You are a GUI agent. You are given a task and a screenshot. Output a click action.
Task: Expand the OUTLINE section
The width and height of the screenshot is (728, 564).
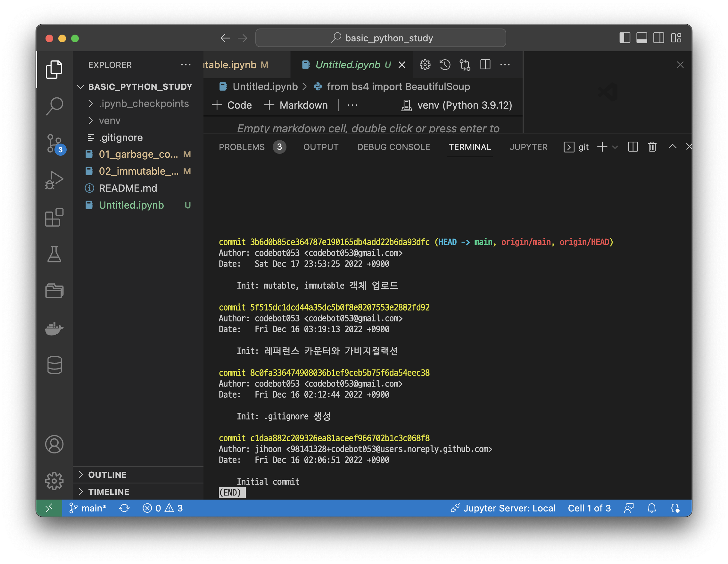[107, 475]
